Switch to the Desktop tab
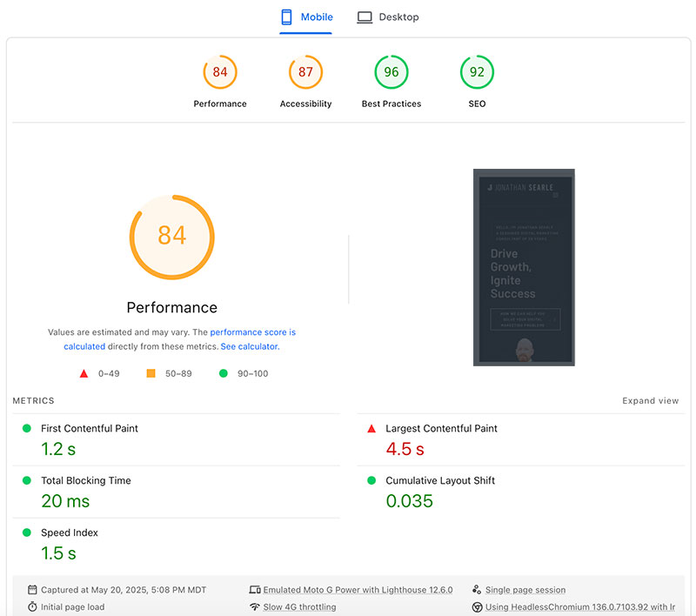The width and height of the screenshot is (696, 616). pos(388,17)
